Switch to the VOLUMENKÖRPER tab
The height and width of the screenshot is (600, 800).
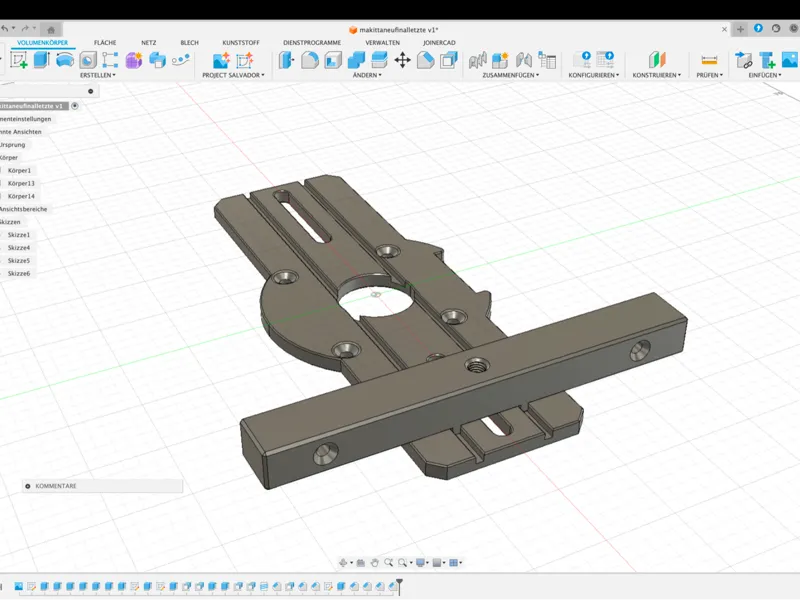(x=42, y=43)
